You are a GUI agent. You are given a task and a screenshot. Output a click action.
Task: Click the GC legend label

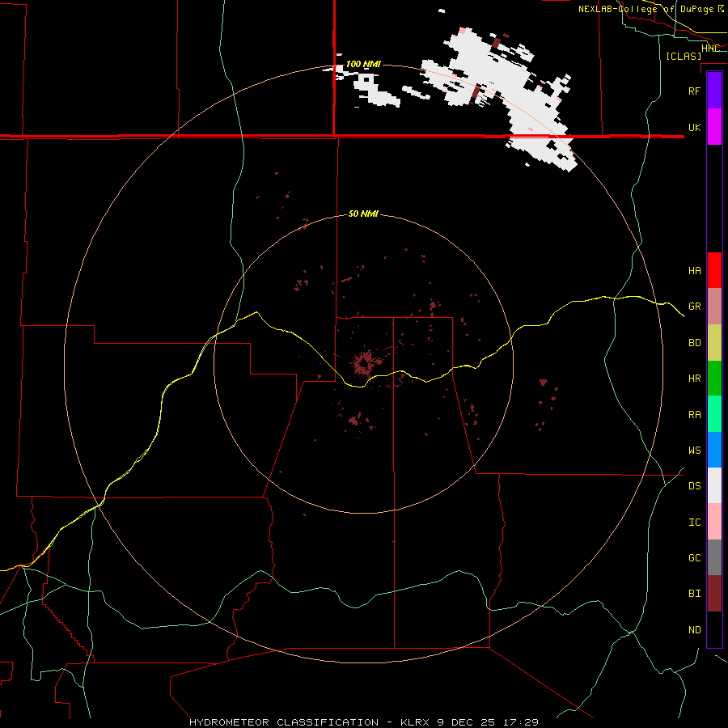point(694,557)
